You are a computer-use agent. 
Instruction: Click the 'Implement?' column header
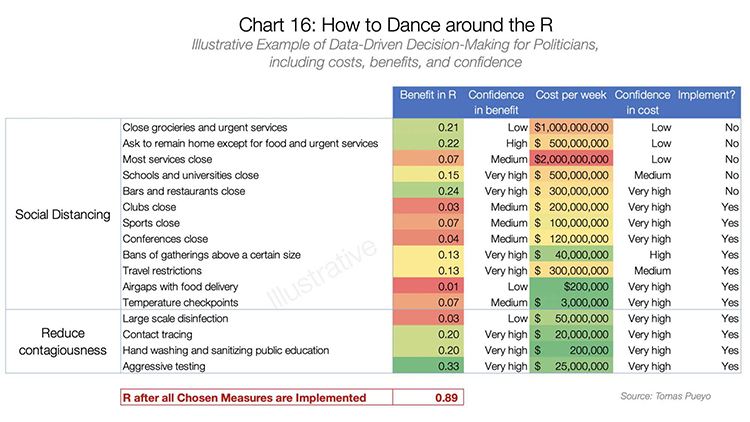click(709, 95)
